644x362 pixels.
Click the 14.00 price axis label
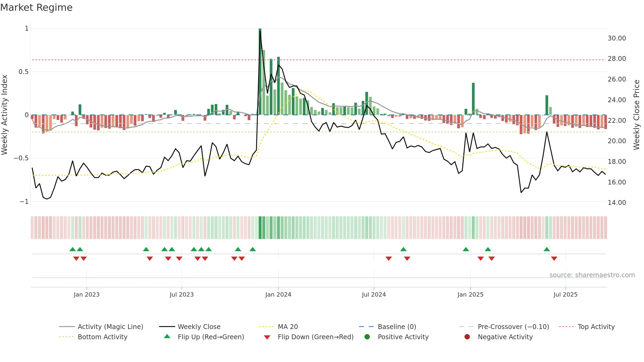pyautogui.click(x=617, y=203)
